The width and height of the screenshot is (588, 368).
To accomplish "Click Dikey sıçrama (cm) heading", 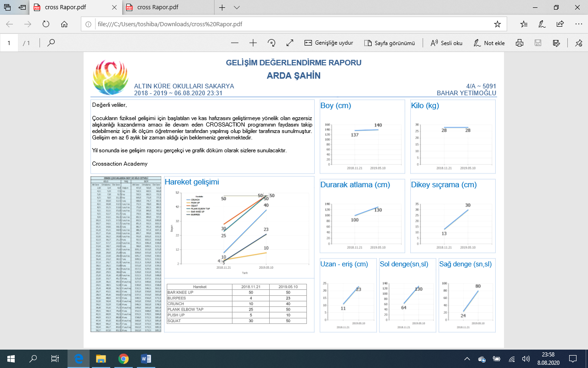I will [444, 185].
